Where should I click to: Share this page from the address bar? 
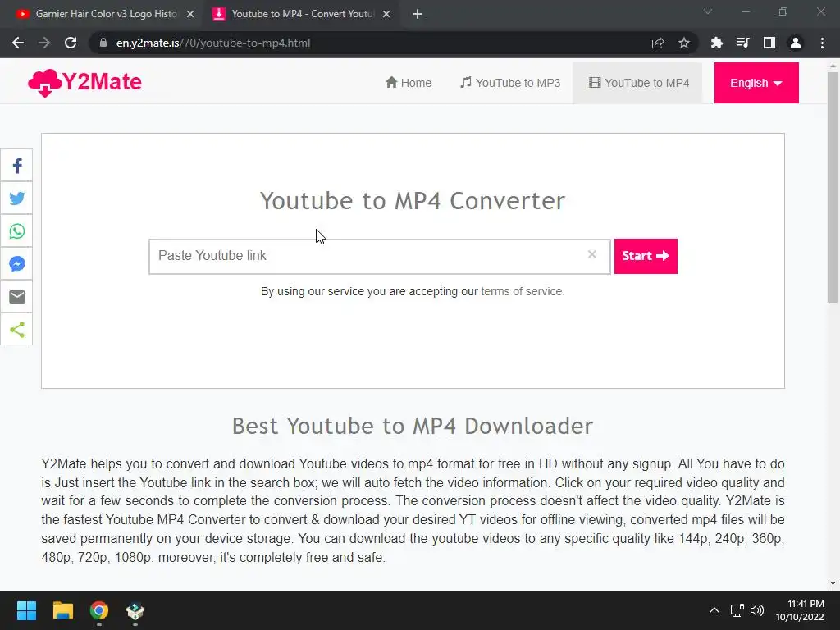pyautogui.click(x=658, y=43)
